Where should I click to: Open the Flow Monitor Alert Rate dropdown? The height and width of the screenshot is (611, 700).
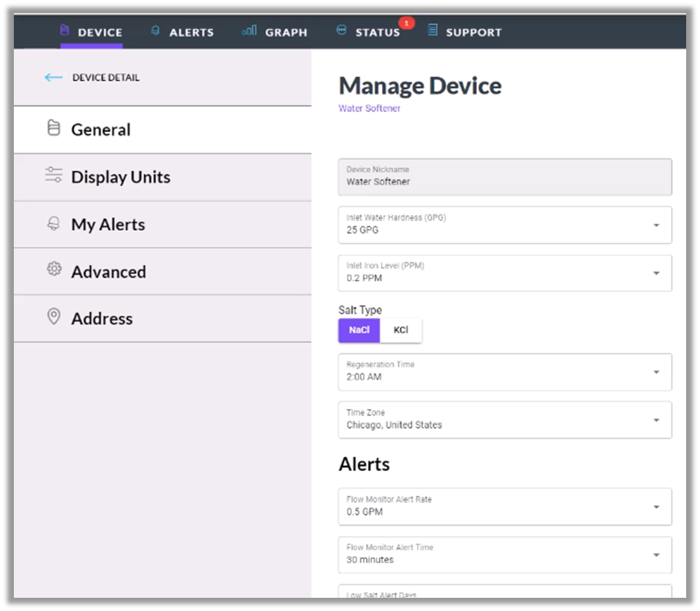(x=505, y=507)
